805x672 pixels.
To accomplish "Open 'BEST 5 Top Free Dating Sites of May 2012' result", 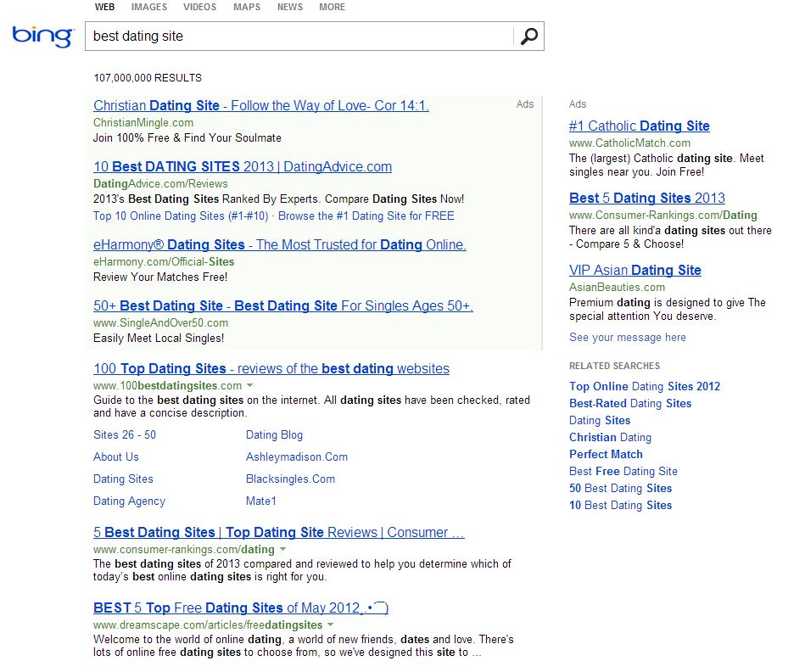I will click(x=241, y=608).
